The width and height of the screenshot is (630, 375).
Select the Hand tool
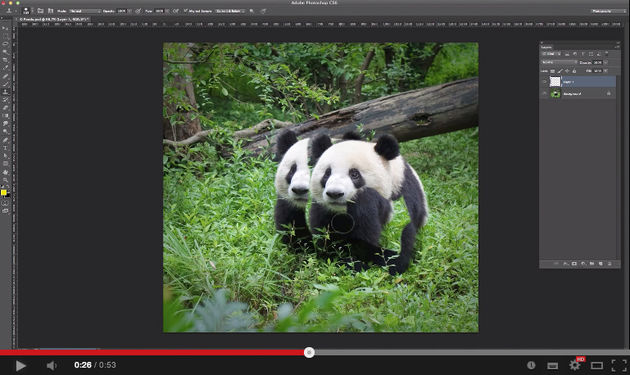click(5, 172)
